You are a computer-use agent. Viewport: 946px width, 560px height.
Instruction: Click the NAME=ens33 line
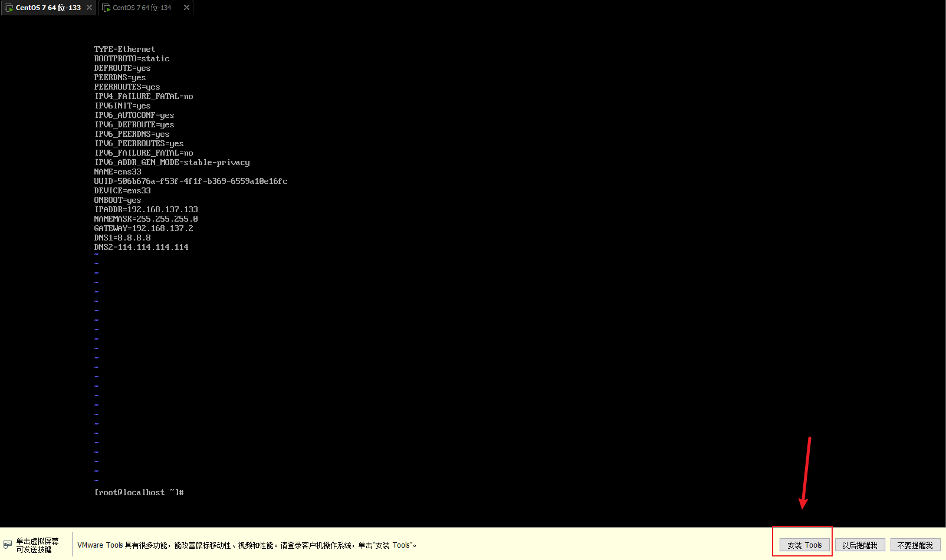(117, 172)
